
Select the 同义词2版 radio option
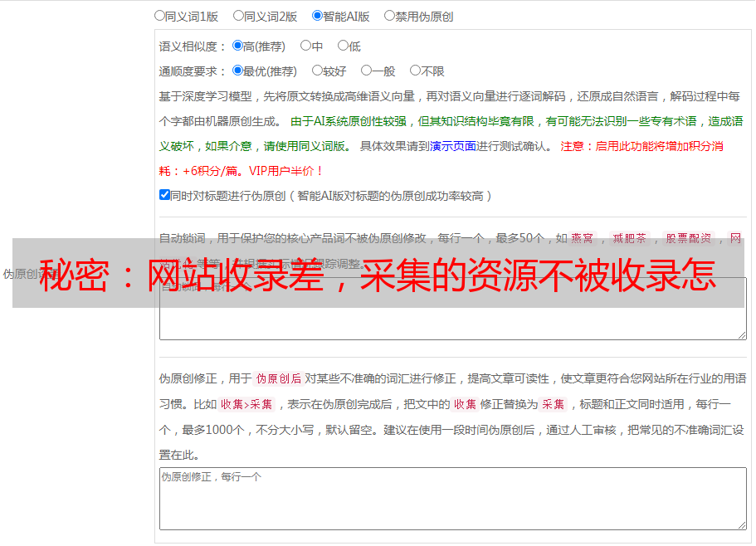pos(238,16)
